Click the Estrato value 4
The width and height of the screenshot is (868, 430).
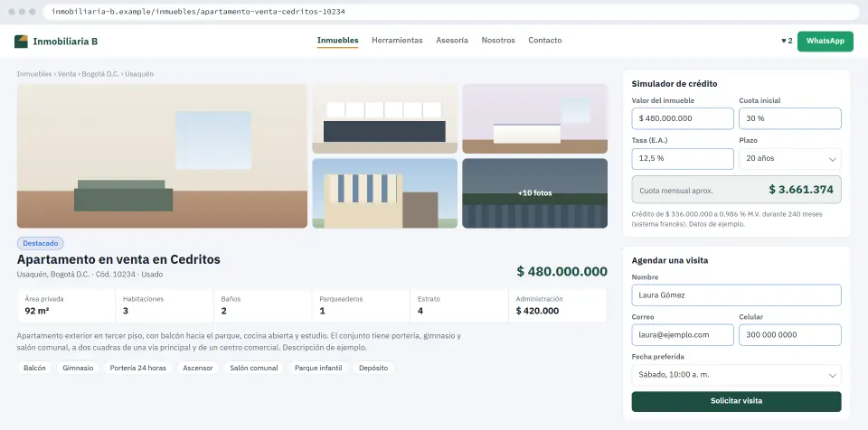[x=420, y=311]
